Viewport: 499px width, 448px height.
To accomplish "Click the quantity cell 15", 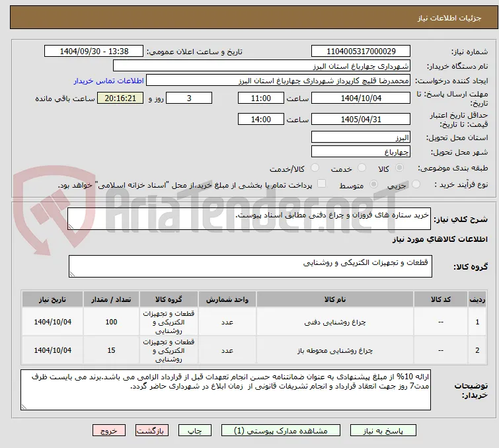I will pos(111,350).
